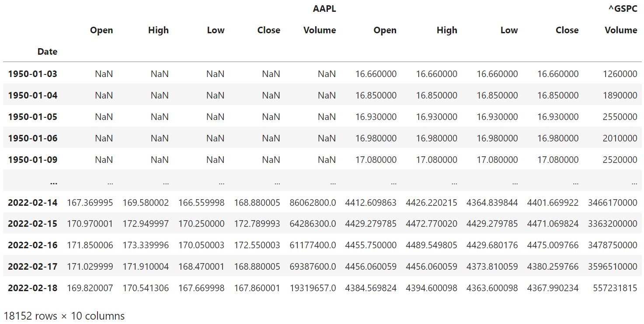644x324 pixels.
Task: Click the 18152 rows × 10 columns summary
Action: (x=64, y=316)
